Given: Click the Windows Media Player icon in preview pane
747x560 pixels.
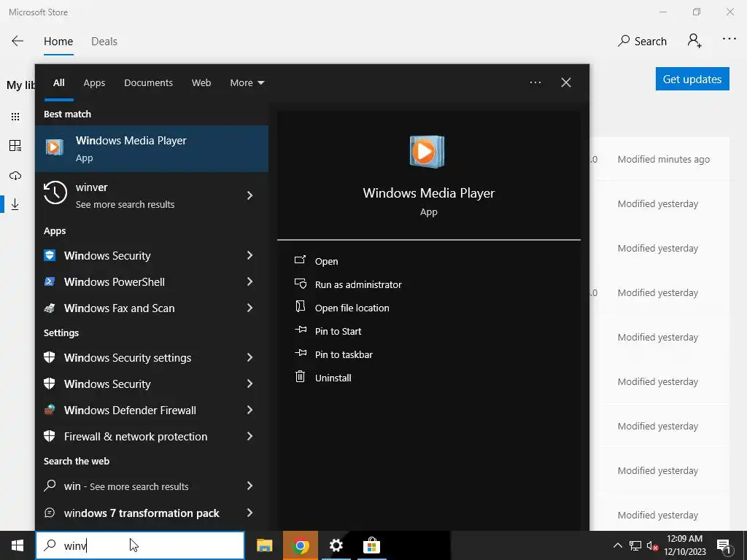Looking at the screenshot, I should point(427,152).
